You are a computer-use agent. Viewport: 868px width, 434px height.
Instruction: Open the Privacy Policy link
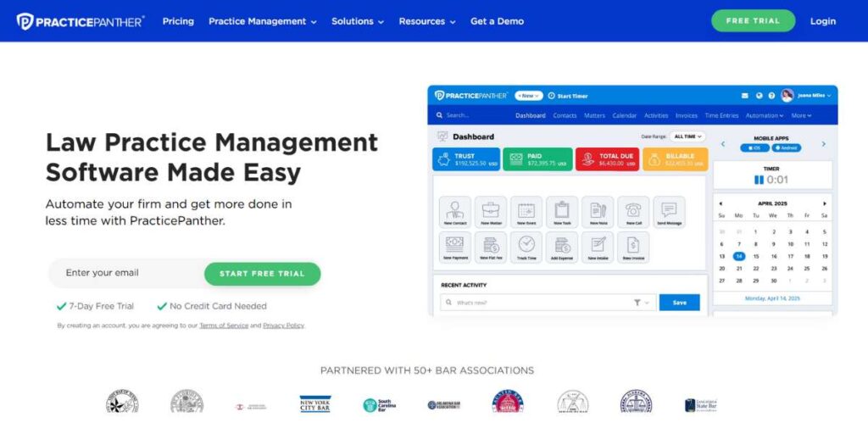point(283,325)
